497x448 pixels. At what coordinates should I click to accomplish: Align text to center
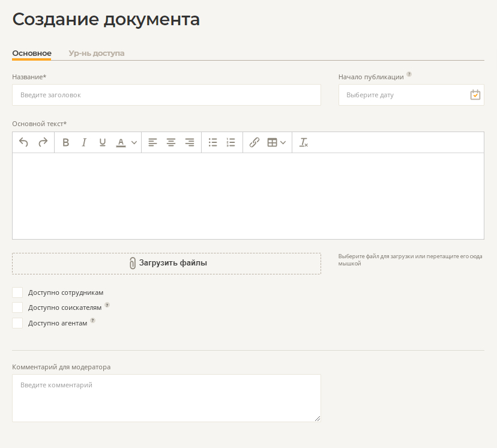point(171,142)
